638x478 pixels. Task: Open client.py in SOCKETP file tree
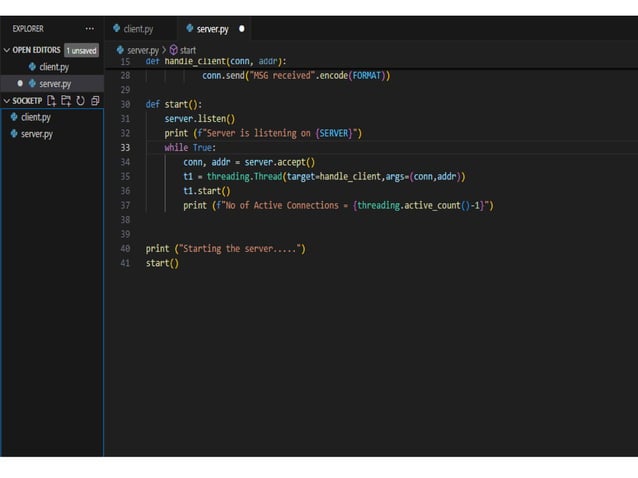[52, 118]
